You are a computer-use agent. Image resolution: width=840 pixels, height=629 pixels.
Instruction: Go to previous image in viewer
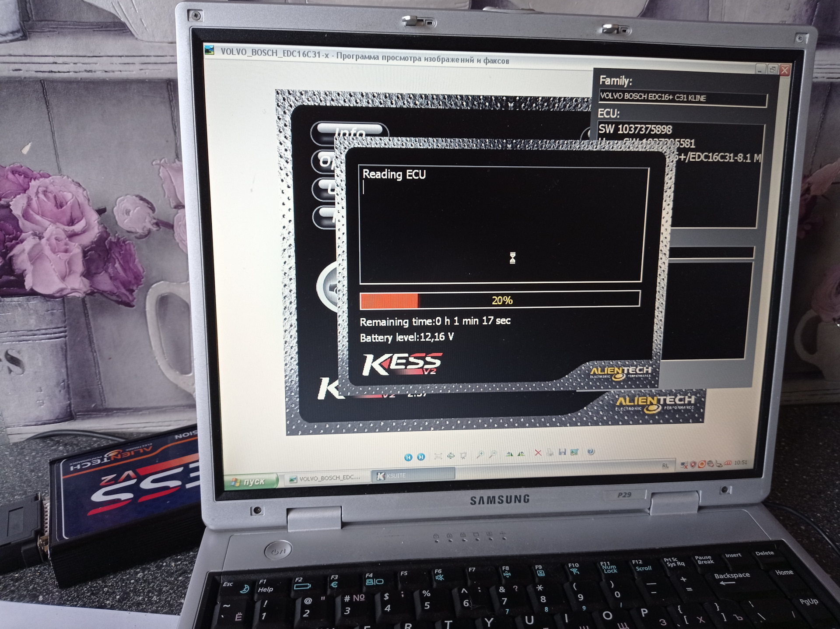408,457
